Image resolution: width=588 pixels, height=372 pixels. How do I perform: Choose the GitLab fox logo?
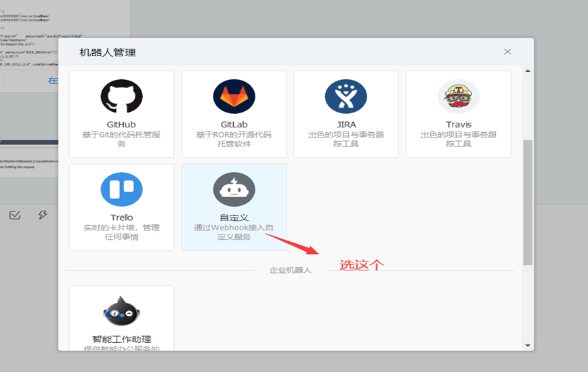click(x=234, y=96)
